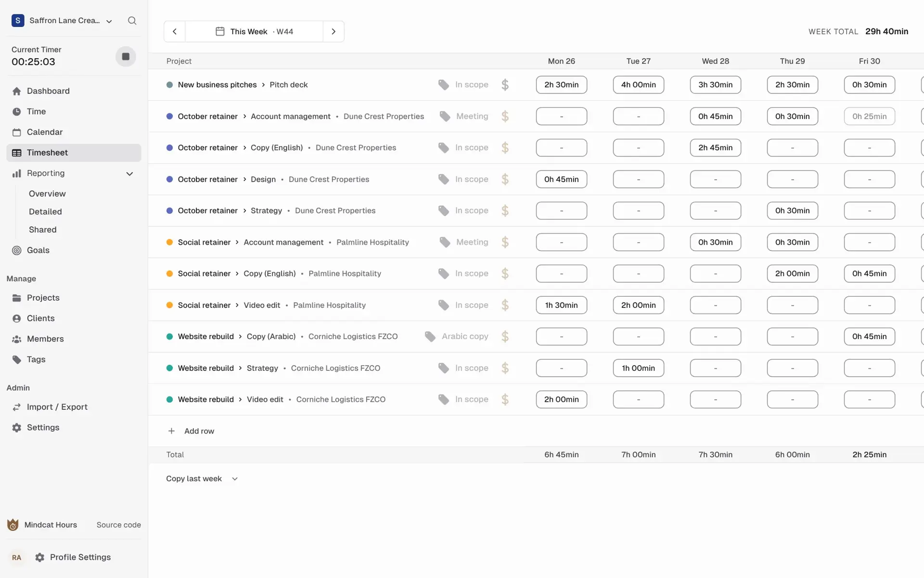Open the search magnifier icon
The height and width of the screenshot is (578, 924).
tap(132, 21)
